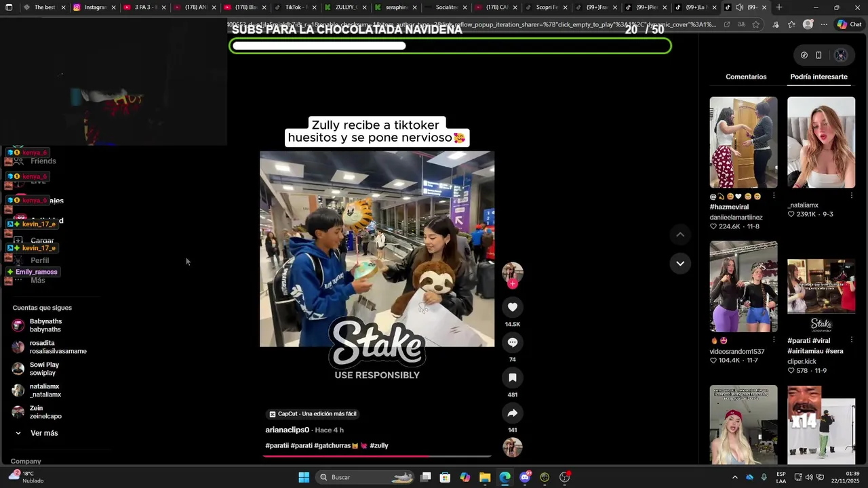This screenshot has height=488, width=868.
Task: Click the #paratii hashtag
Action: point(277,446)
